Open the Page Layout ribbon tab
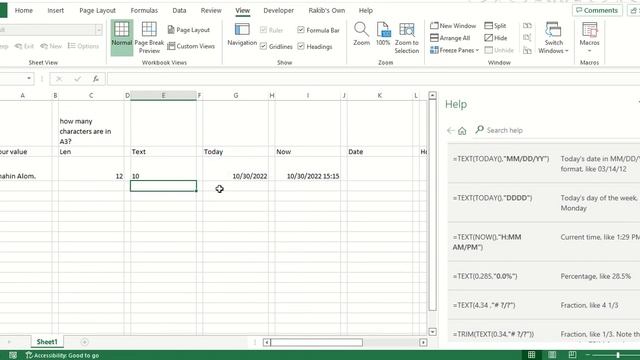 (x=97, y=10)
